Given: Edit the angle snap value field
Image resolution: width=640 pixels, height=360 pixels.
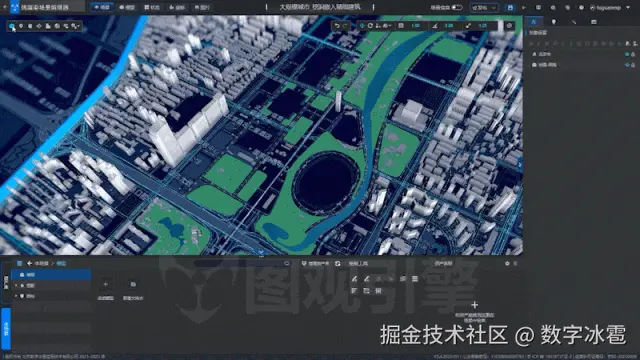Looking at the screenshot, I should coord(449,26).
